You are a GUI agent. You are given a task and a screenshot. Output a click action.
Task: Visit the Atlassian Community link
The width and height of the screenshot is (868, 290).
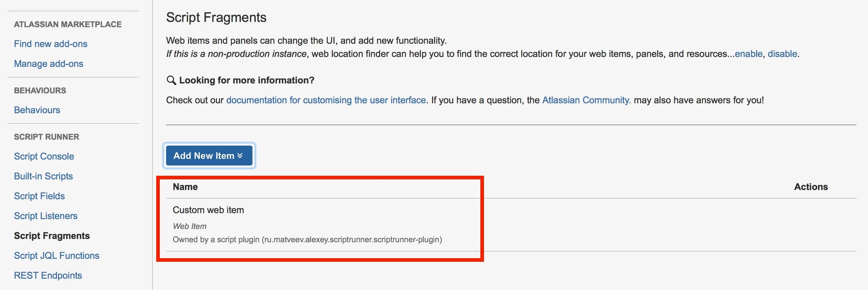(586, 100)
